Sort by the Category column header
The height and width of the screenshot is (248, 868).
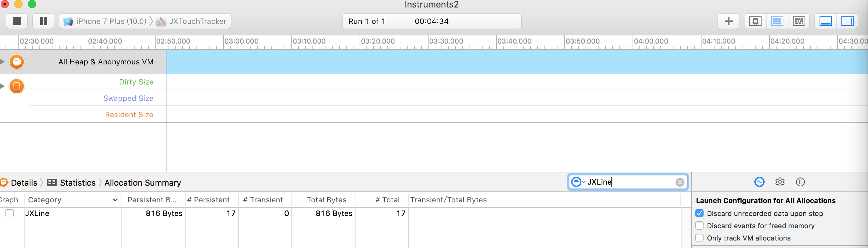click(73, 200)
